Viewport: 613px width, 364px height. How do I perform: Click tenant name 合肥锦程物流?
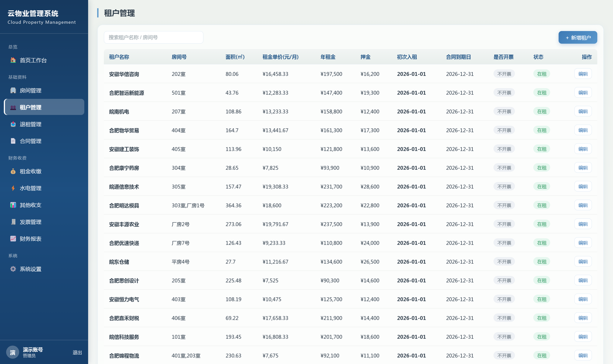tap(124, 356)
